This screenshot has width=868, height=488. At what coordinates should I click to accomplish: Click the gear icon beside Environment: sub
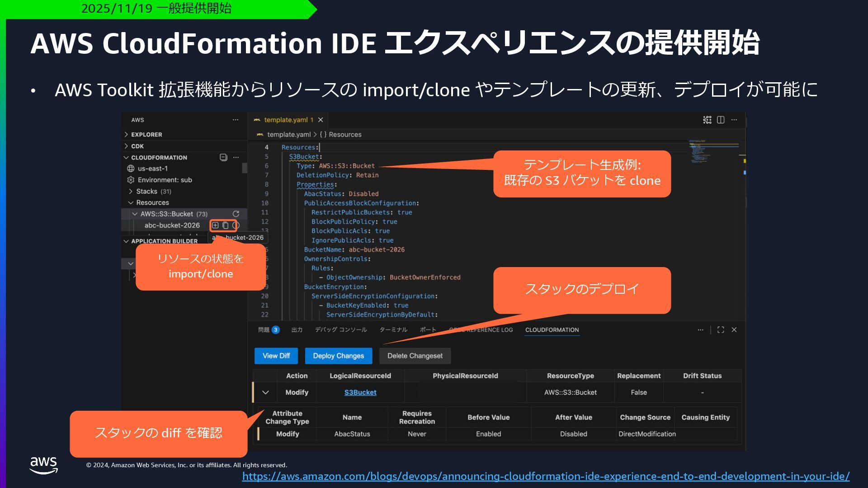pyautogui.click(x=131, y=180)
